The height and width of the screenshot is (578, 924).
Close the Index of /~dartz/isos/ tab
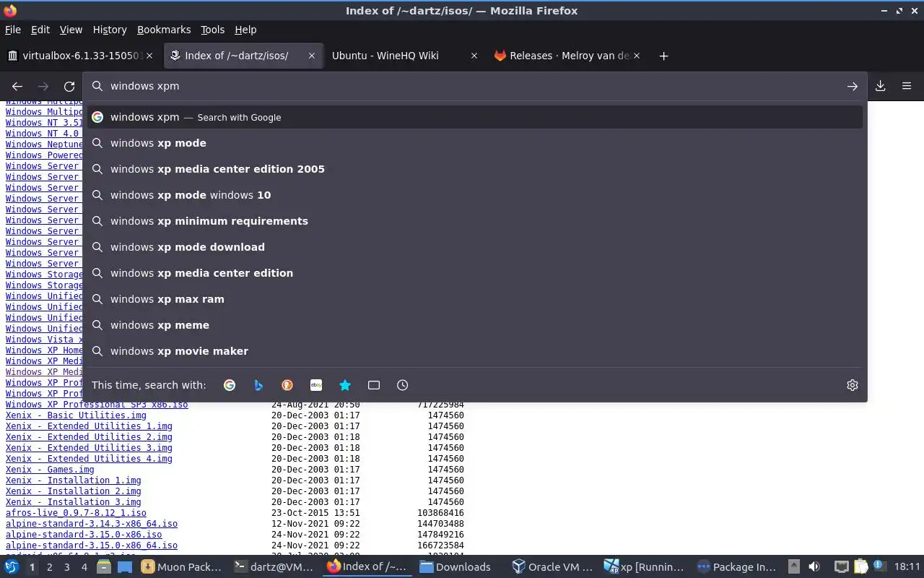tap(312, 56)
